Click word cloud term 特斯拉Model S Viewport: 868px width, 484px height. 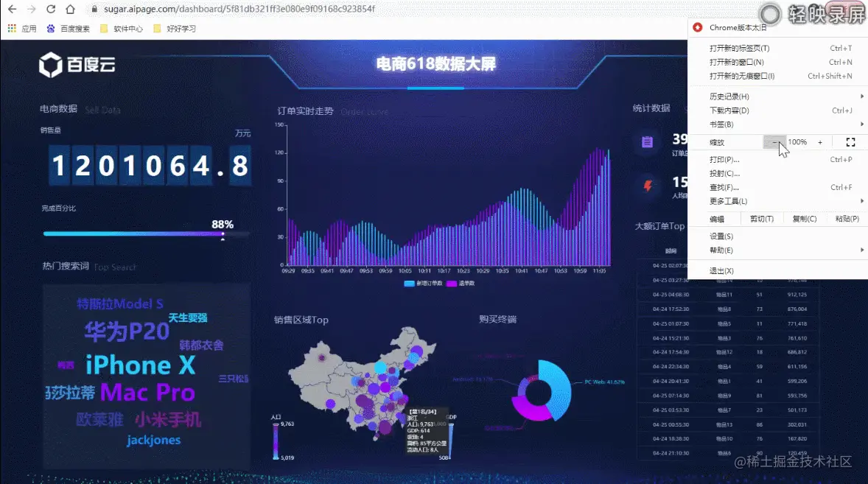tap(119, 304)
